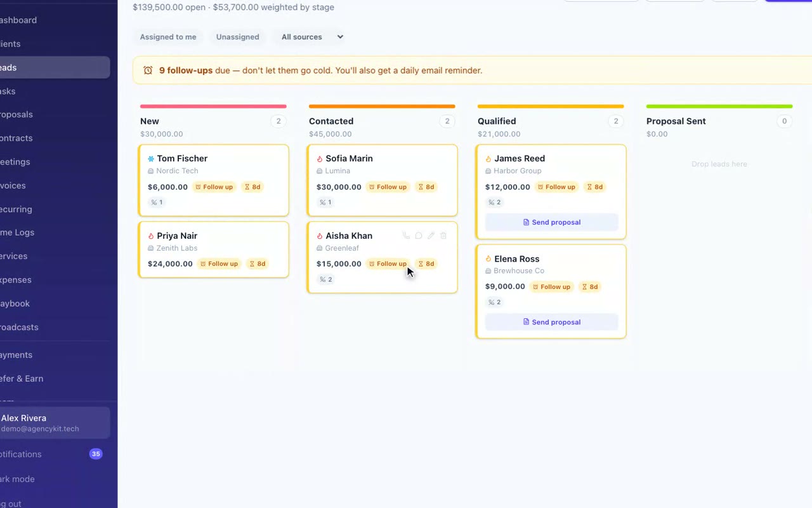Click Follow up badge on Priya Nair card

pyautogui.click(x=219, y=264)
